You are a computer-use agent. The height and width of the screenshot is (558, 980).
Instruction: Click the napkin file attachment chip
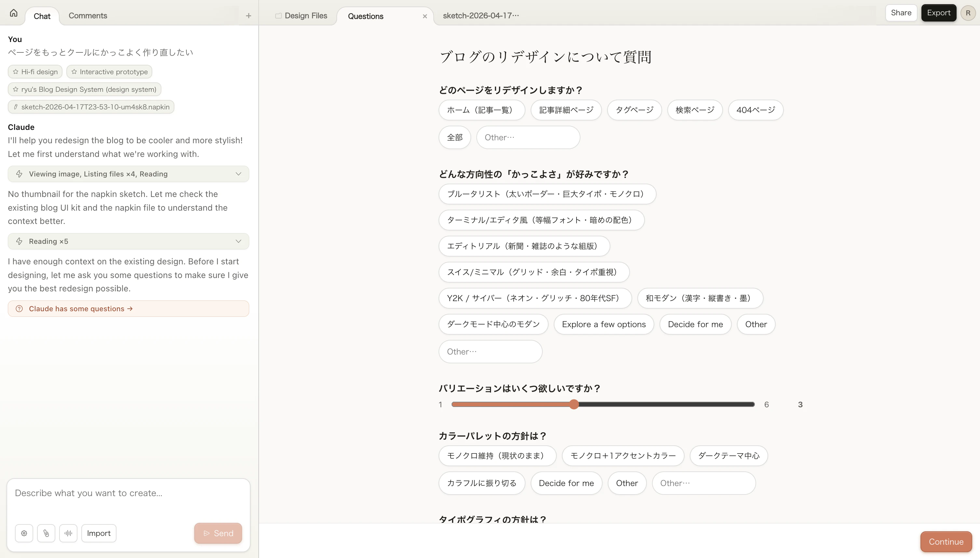click(90, 106)
